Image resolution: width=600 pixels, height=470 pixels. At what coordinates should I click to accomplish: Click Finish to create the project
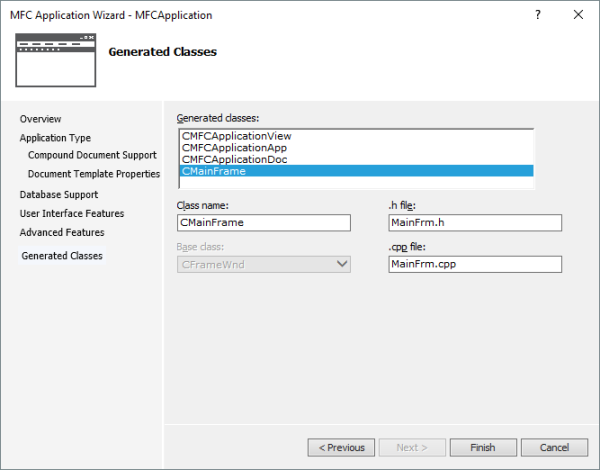[x=483, y=447]
